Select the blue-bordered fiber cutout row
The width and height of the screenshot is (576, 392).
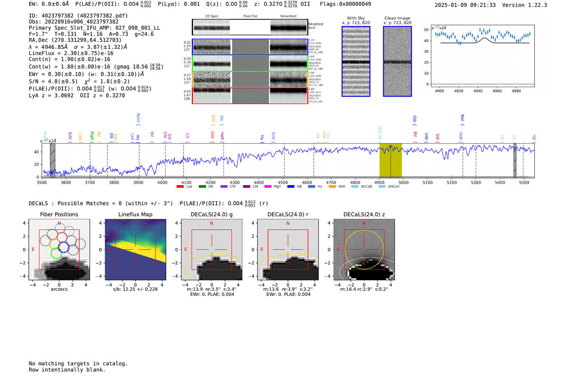[x=250, y=47]
